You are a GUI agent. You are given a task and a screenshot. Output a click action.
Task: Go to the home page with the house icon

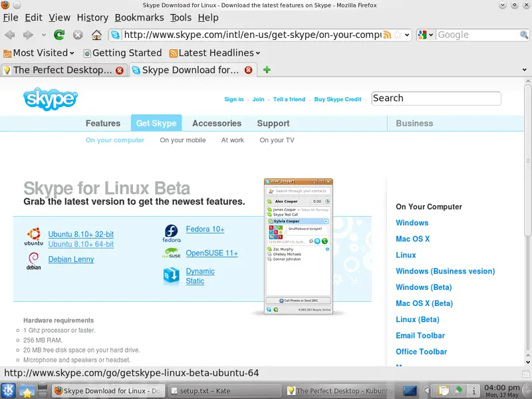96,35
